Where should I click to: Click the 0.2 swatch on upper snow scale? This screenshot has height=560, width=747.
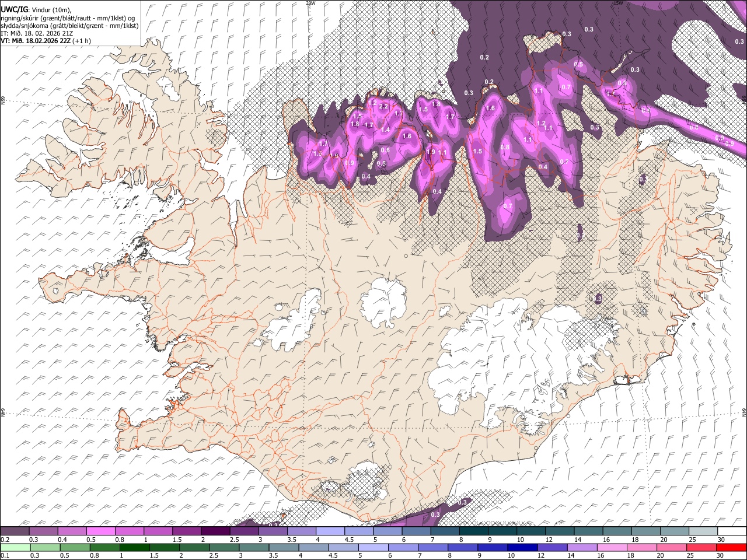pyautogui.click(x=15, y=531)
